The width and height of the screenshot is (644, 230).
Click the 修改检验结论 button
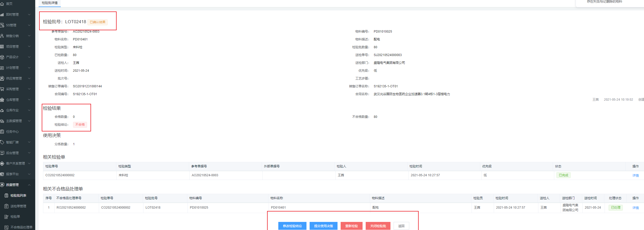click(x=292, y=226)
